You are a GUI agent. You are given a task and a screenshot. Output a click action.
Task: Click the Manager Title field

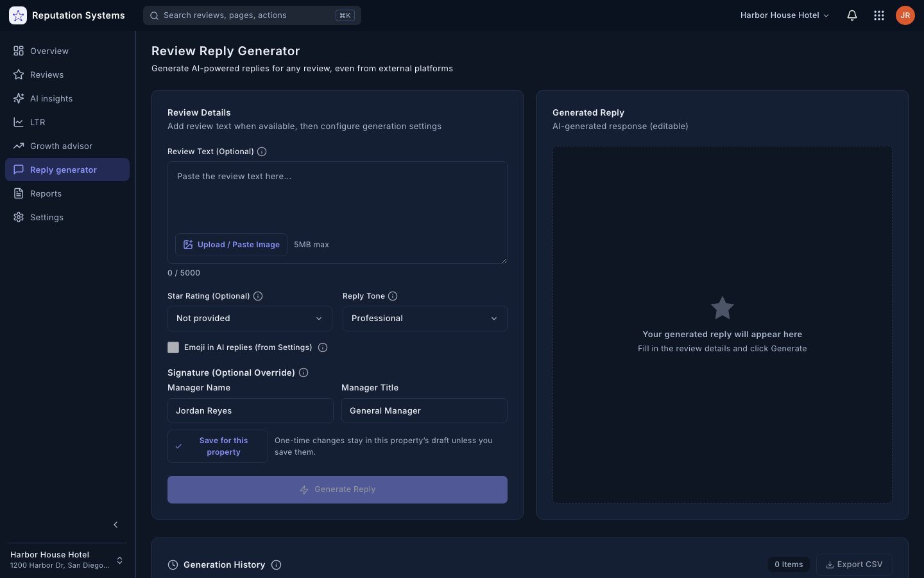(x=424, y=411)
